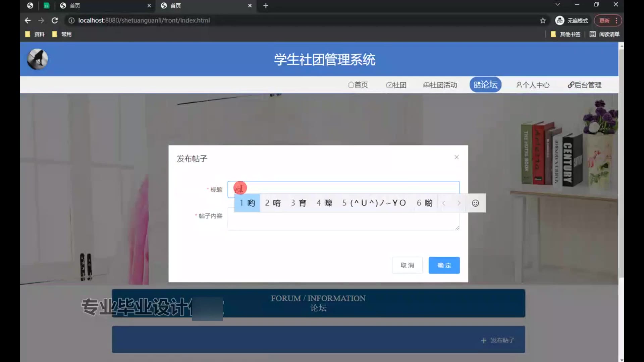644x362 pixels.
Task: Close the 发布帖子 dialog with X icon
Action: click(x=457, y=157)
